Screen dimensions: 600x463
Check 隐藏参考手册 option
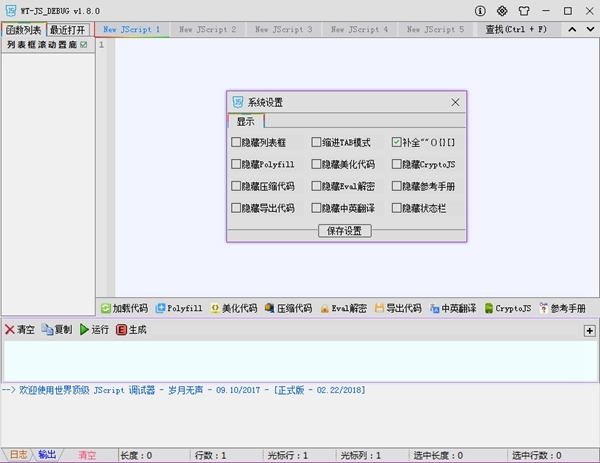pyautogui.click(x=396, y=186)
